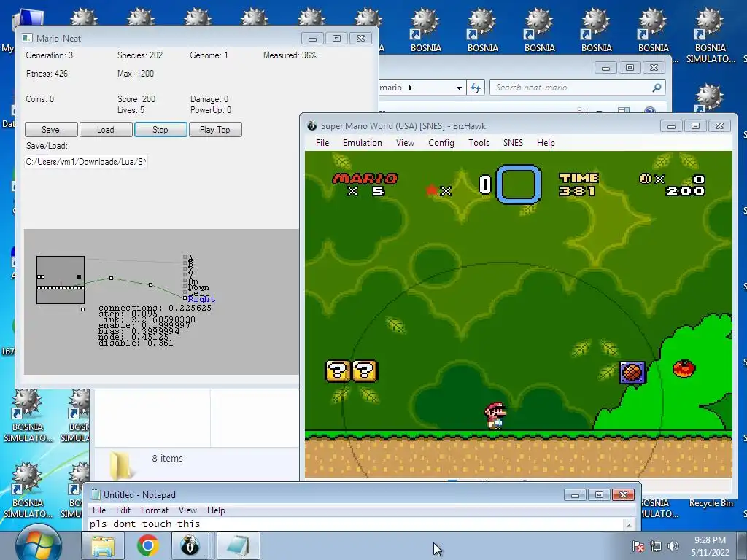Image resolution: width=747 pixels, height=560 pixels.
Task: Click the 'Damage: 0' label
Action: point(209,99)
